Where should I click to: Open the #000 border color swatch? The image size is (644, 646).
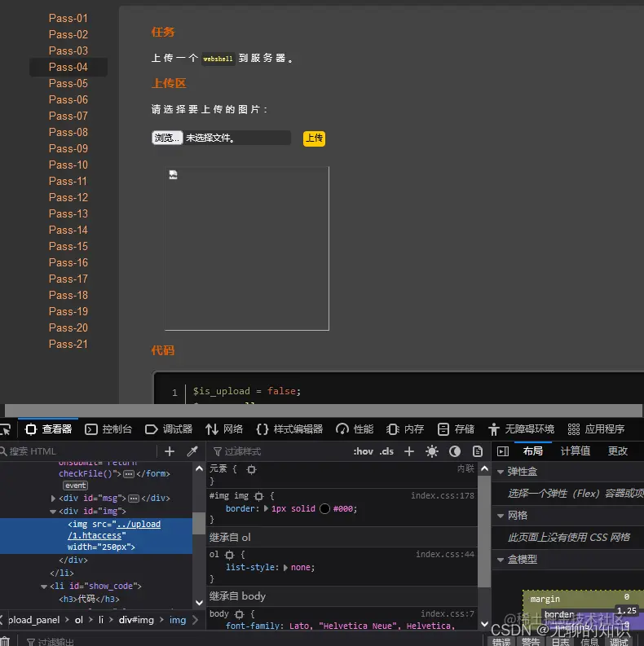[325, 509]
